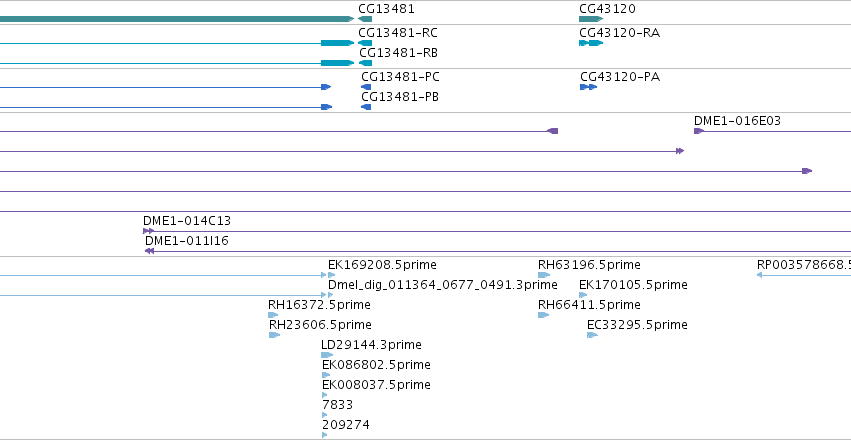The width and height of the screenshot is (851, 440).
Task: Select the RH66411.5prime EST label
Action: (x=589, y=305)
